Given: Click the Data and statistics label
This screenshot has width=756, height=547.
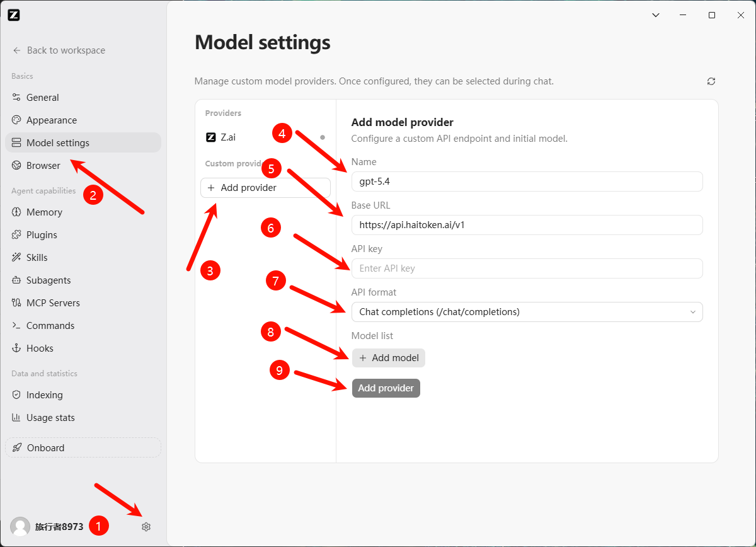Looking at the screenshot, I should pos(44,374).
